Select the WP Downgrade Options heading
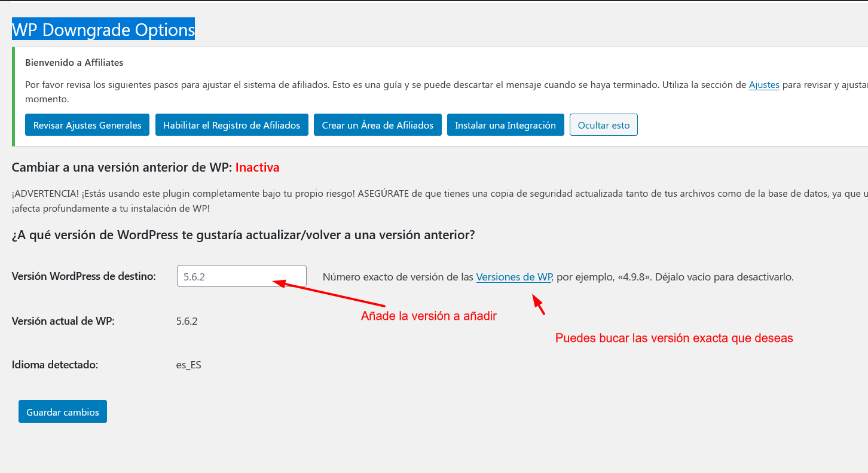 103,29
